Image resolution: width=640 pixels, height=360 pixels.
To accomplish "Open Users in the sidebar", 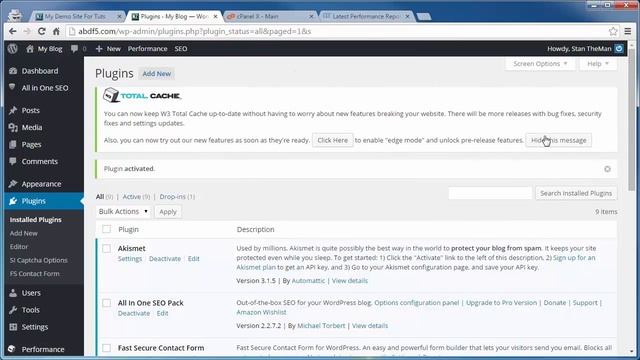I will [31, 293].
